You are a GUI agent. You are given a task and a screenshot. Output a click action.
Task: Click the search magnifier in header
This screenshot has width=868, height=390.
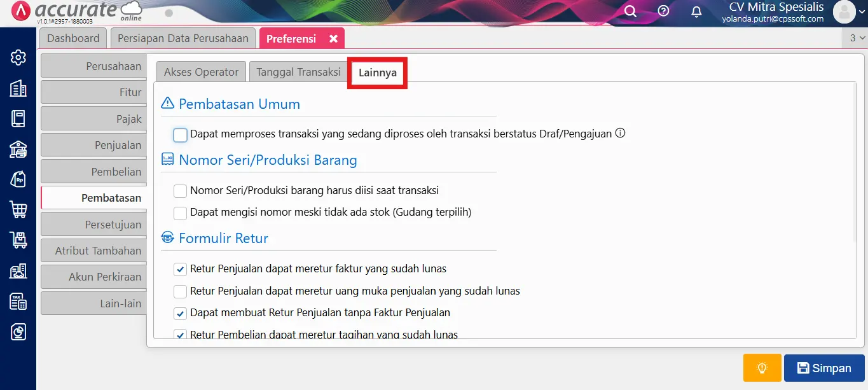tap(630, 11)
